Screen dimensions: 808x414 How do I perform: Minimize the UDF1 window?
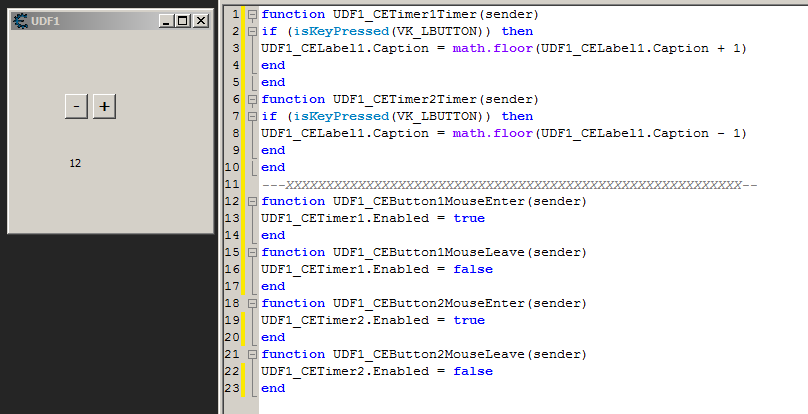click(x=166, y=21)
